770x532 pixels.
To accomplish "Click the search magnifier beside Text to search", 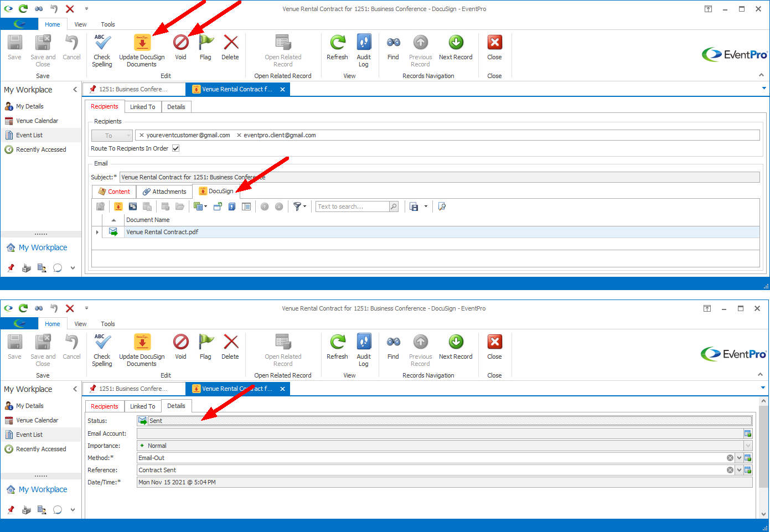I will point(394,206).
